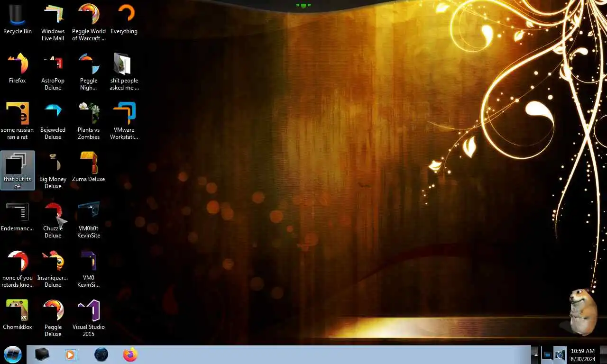
Task: Open the Recycle Bin desktop icon
Action: pos(18,20)
